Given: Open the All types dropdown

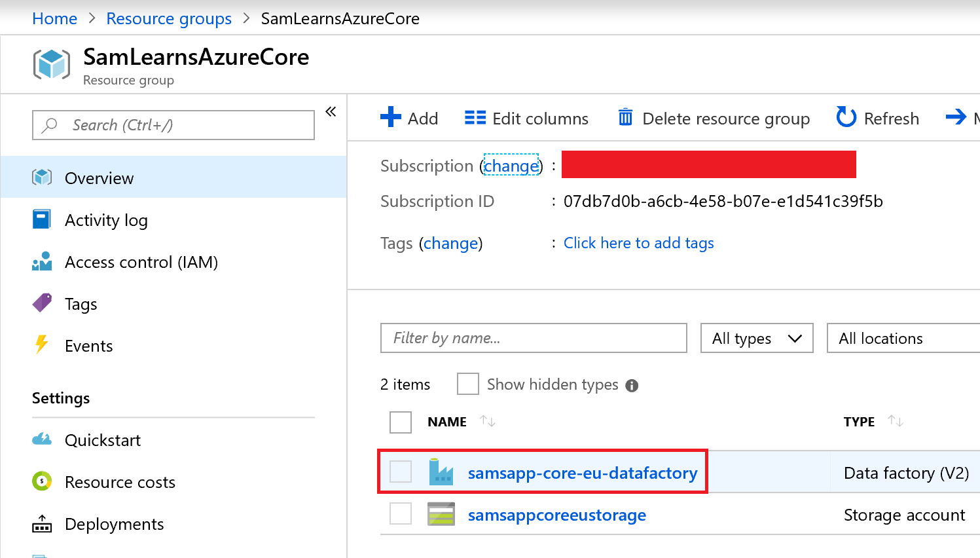Looking at the screenshot, I should coord(757,339).
